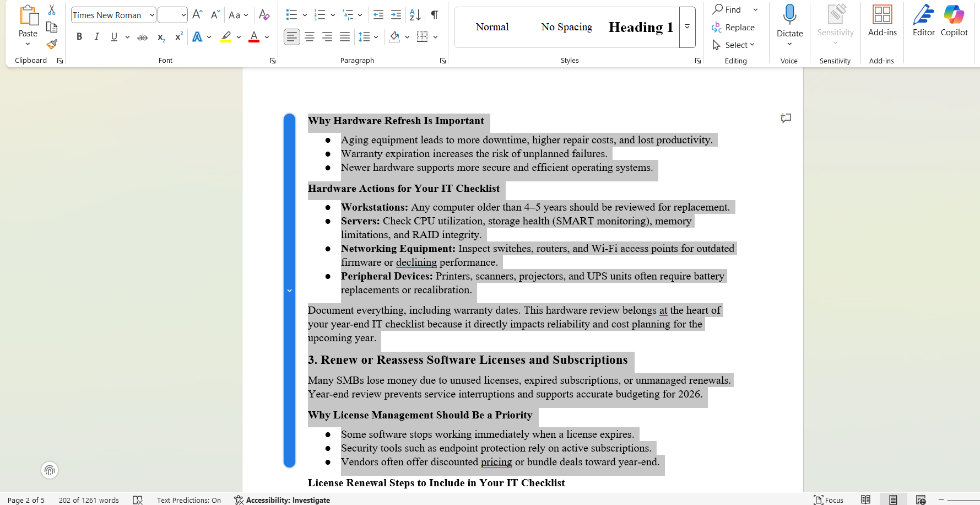Toggle paragraph marks display
This screenshot has width=980, height=505.
[434, 15]
